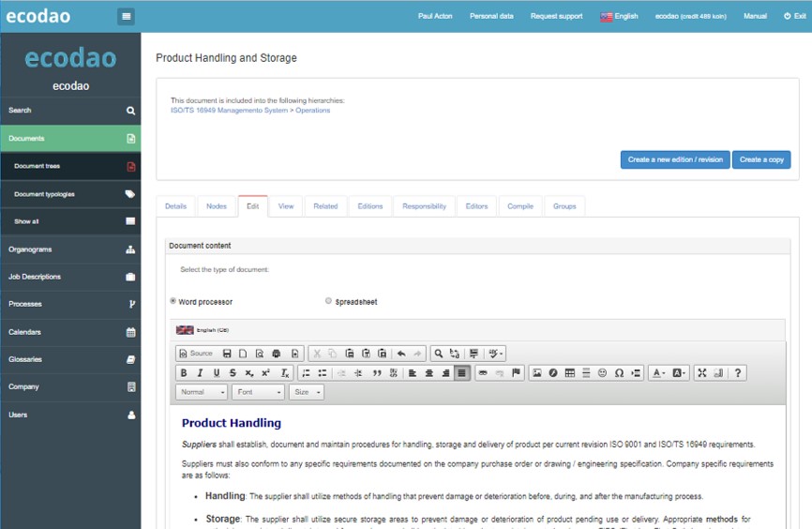This screenshot has height=529, width=812.
Task: Open the English language selector
Action: pyautogui.click(x=620, y=16)
